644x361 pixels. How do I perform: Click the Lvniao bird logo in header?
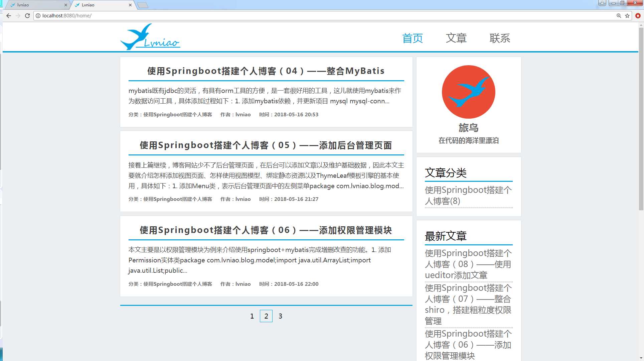tap(150, 37)
